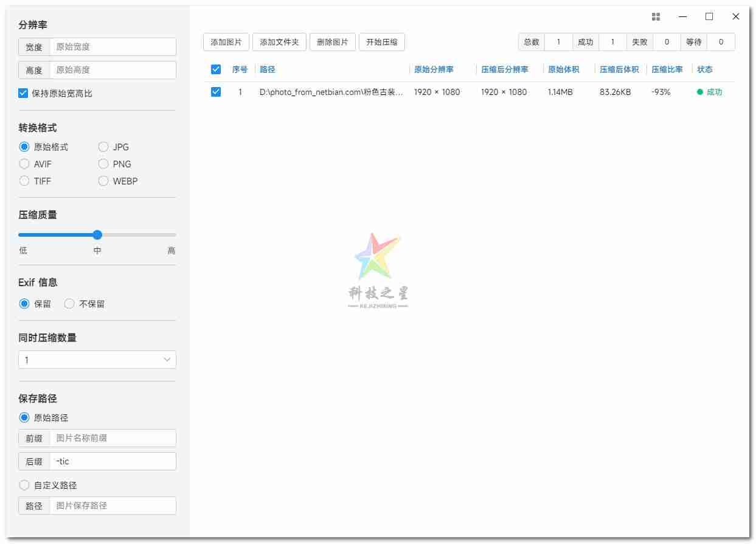Click the 添加图片 button
This screenshot has height=544, width=756.
(x=226, y=42)
